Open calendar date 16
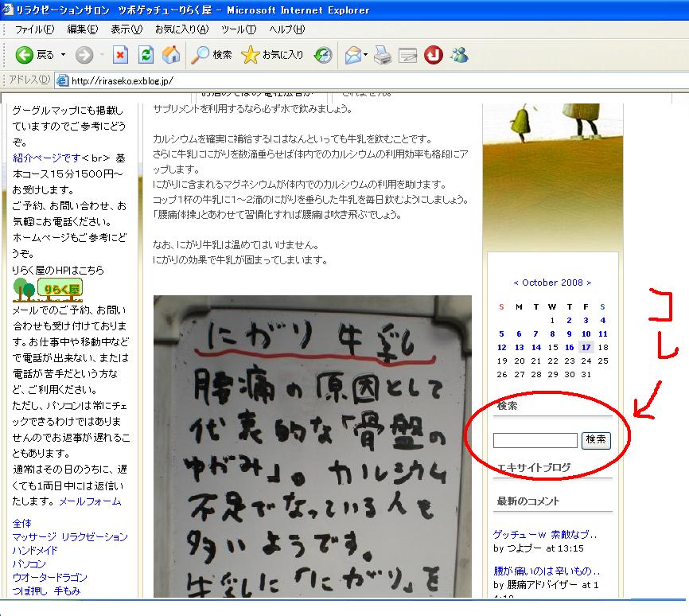This screenshot has width=689, height=616. [570, 347]
